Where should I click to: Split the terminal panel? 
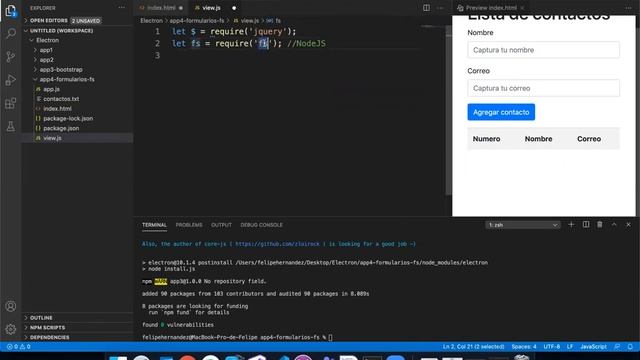pos(586,224)
